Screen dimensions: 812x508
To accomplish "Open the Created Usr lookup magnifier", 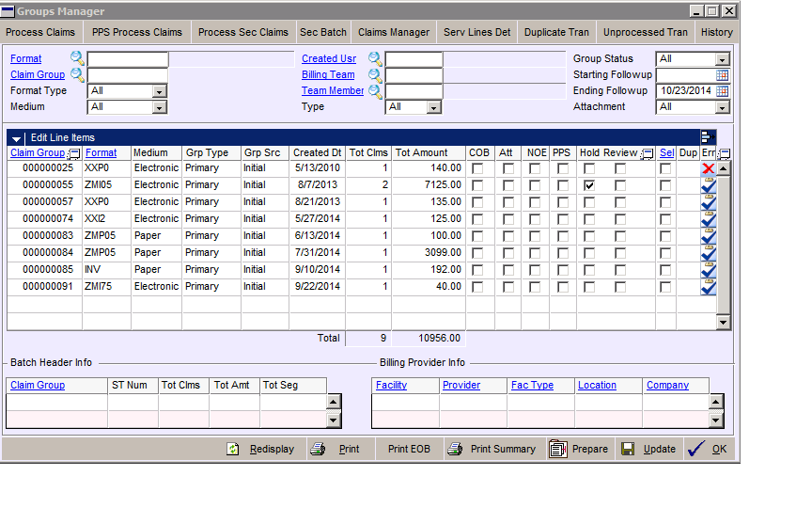I will [x=375, y=59].
